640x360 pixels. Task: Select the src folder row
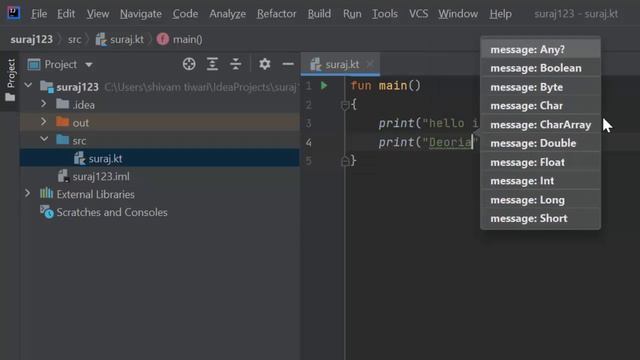coord(160,140)
